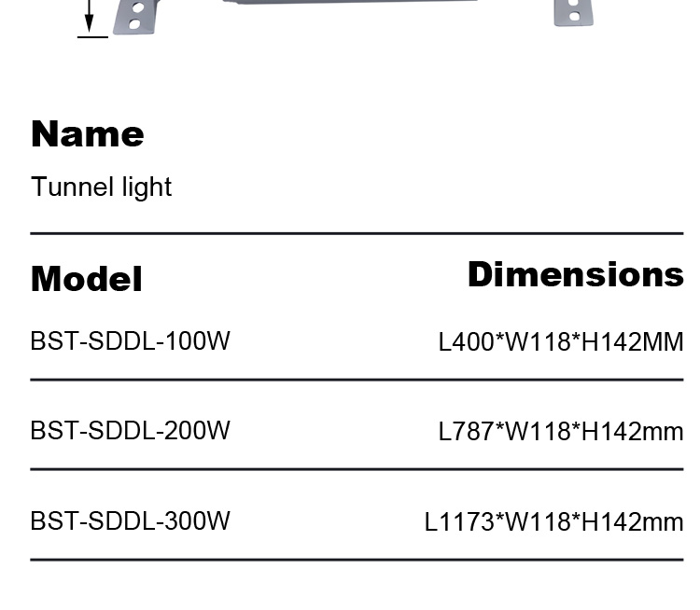Click the divider under the 300W row
The width and height of the screenshot is (700, 610).
coord(357,560)
